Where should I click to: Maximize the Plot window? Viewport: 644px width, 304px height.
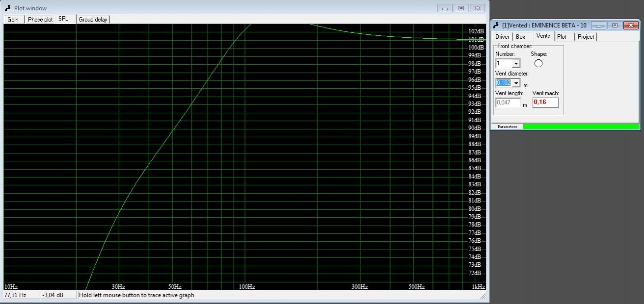461,8
